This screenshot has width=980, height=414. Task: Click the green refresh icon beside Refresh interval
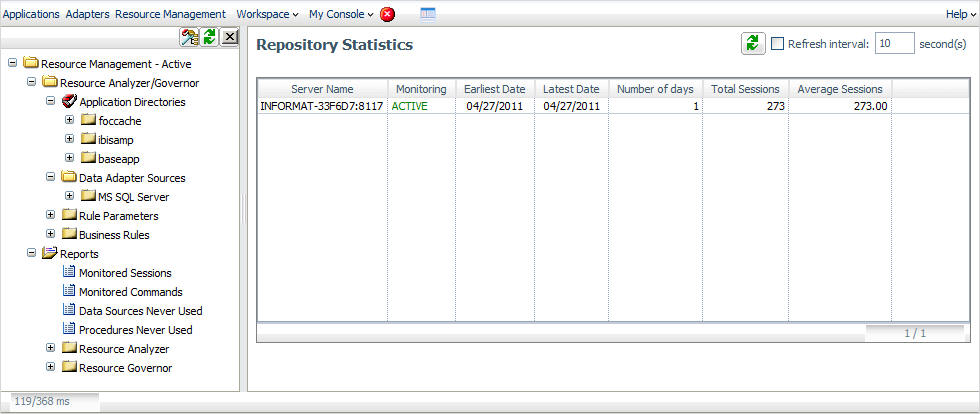(752, 44)
